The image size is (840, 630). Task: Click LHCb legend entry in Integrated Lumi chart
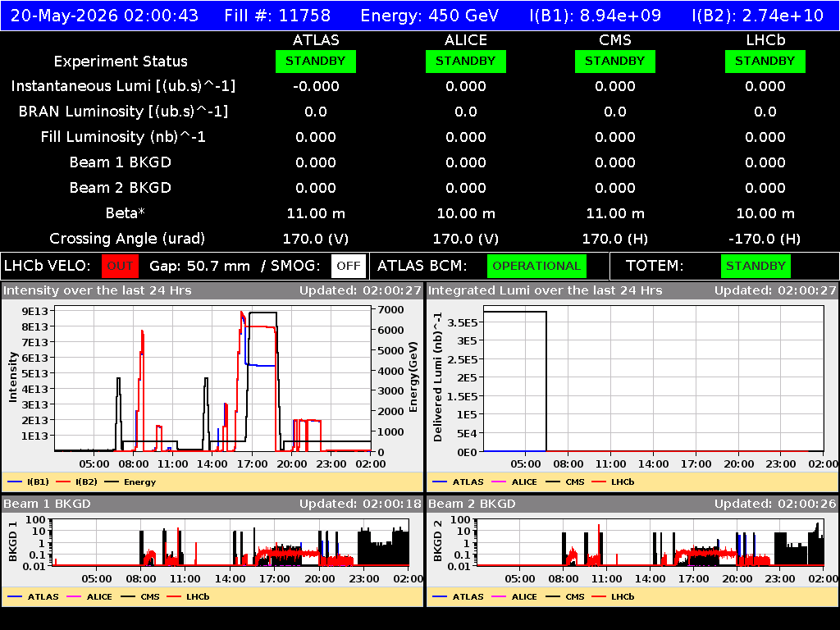[x=614, y=482]
